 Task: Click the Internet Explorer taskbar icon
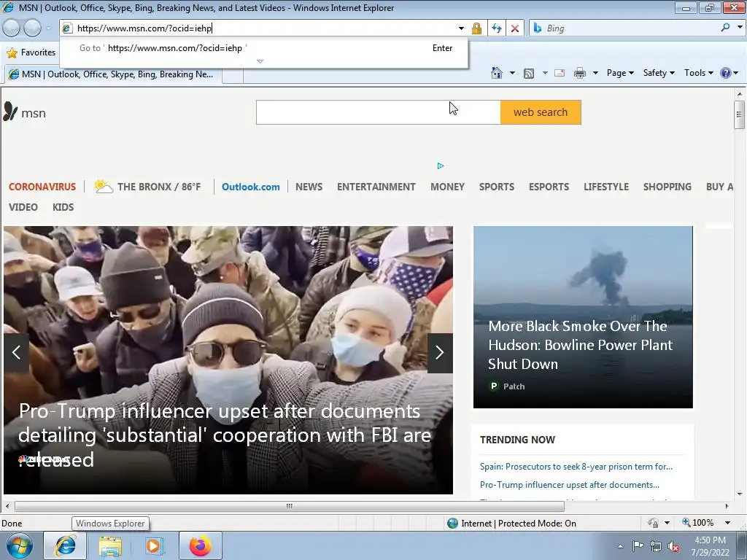tap(65, 545)
